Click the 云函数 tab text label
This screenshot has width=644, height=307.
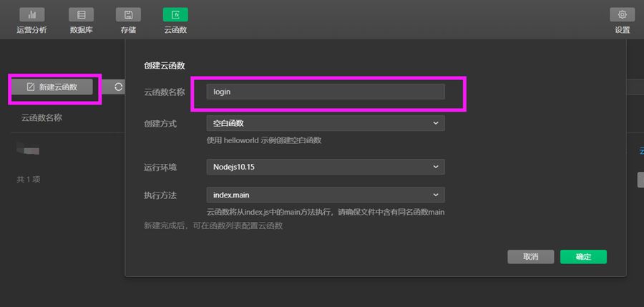click(x=175, y=30)
